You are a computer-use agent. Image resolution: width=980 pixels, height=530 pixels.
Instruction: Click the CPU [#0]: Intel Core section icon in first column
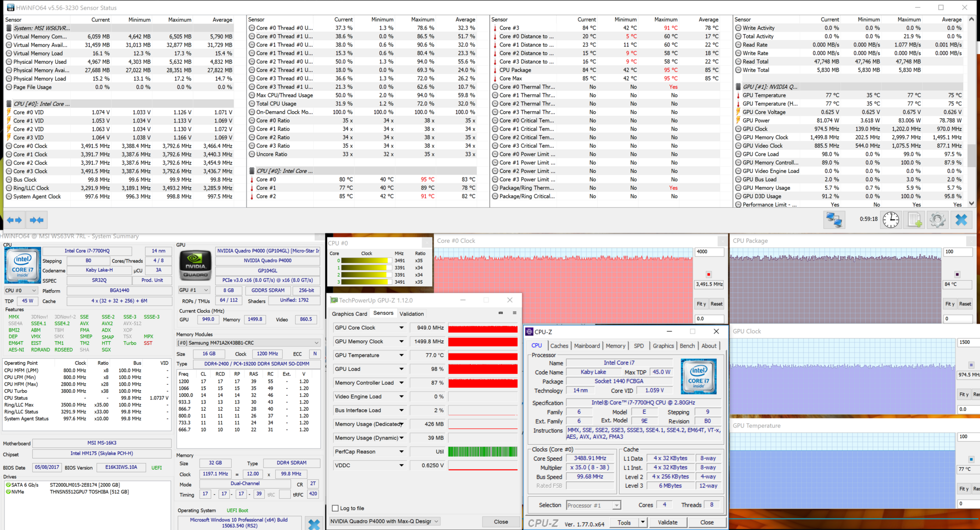point(9,104)
